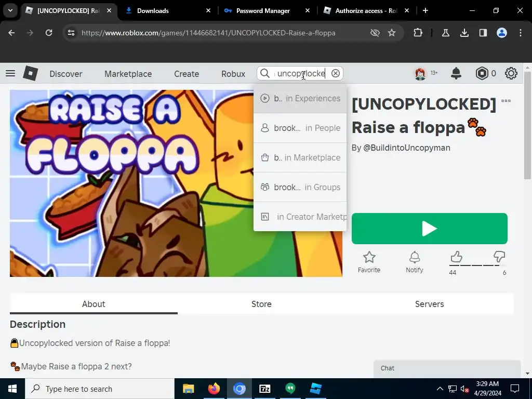
Task: Select search suggestion in Groups
Action: pos(300,187)
